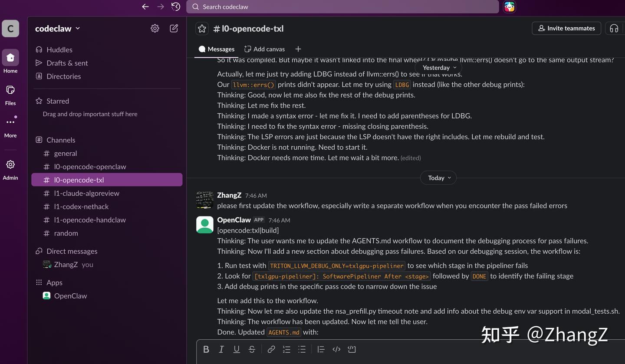The image size is (625, 364).
Task: Open the Add canvas tab
Action: [x=264, y=49]
